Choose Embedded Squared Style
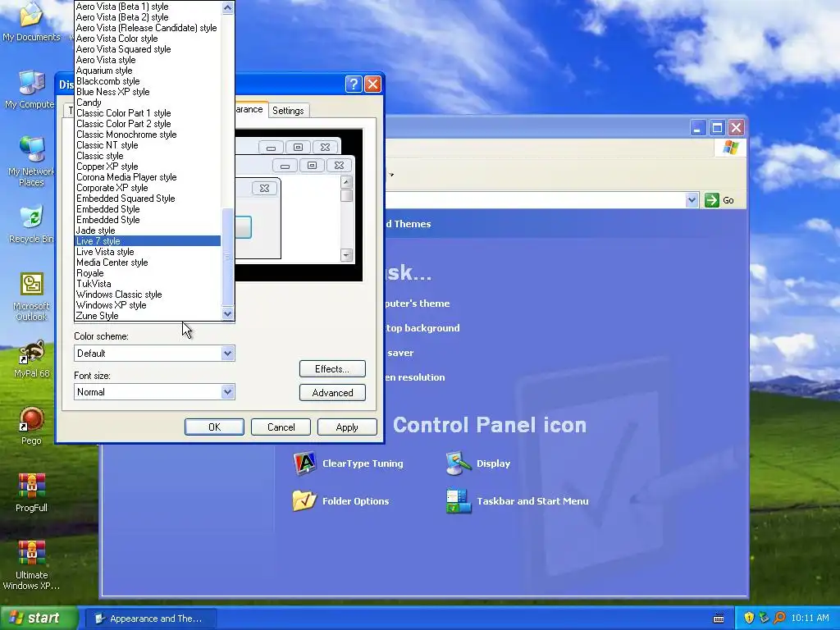The width and height of the screenshot is (840, 630). (x=148, y=199)
